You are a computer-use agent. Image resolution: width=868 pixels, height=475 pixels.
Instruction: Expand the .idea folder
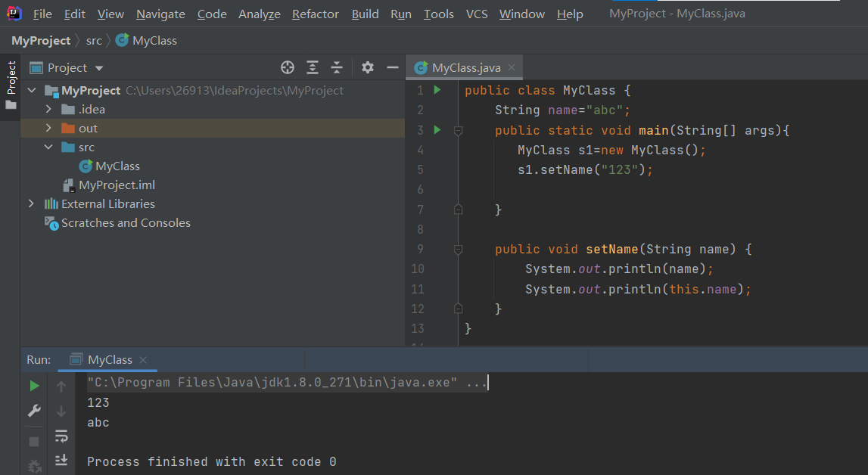48,109
